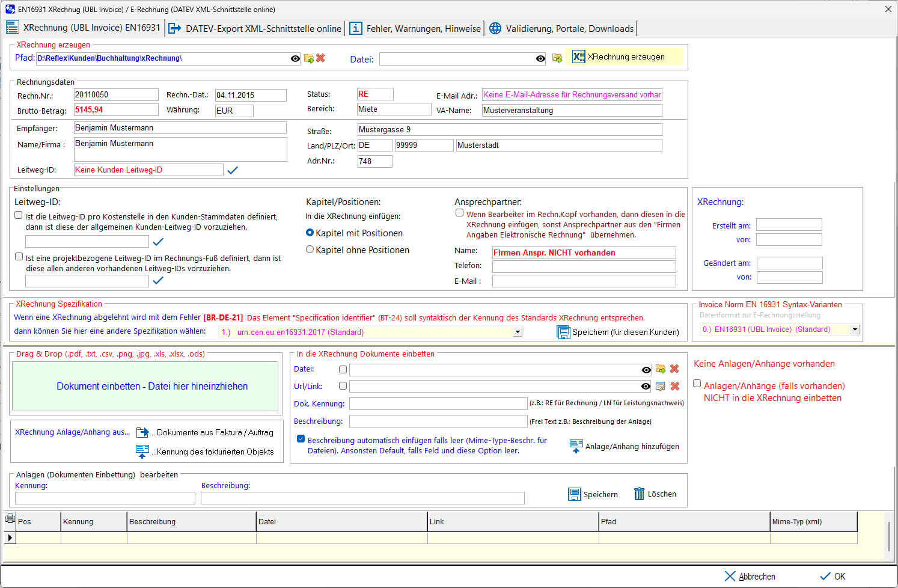Viewport: 898px width, 588px height.
Task: Open the XRechnung Spezifikation dropdown
Action: click(x=518, y=332)
